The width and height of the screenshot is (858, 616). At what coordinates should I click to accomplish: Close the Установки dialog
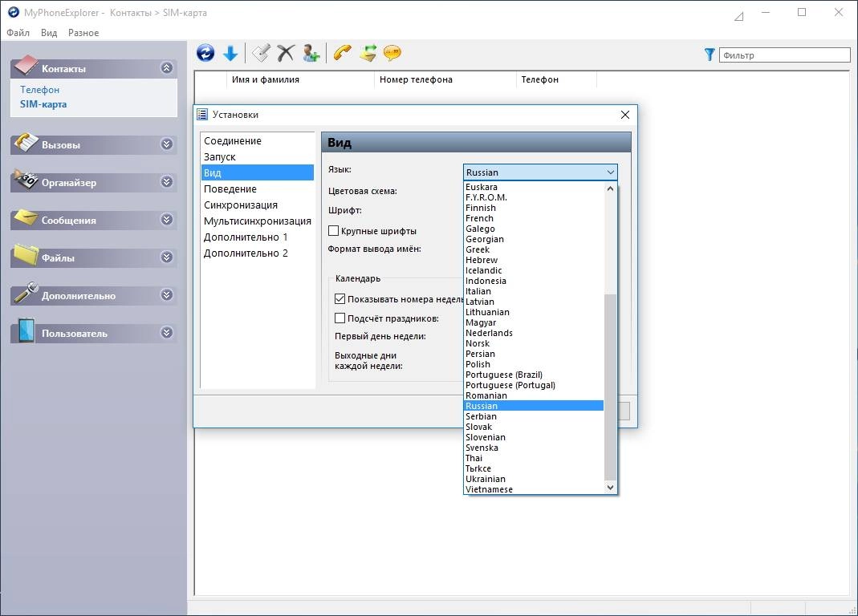[625, 115]
